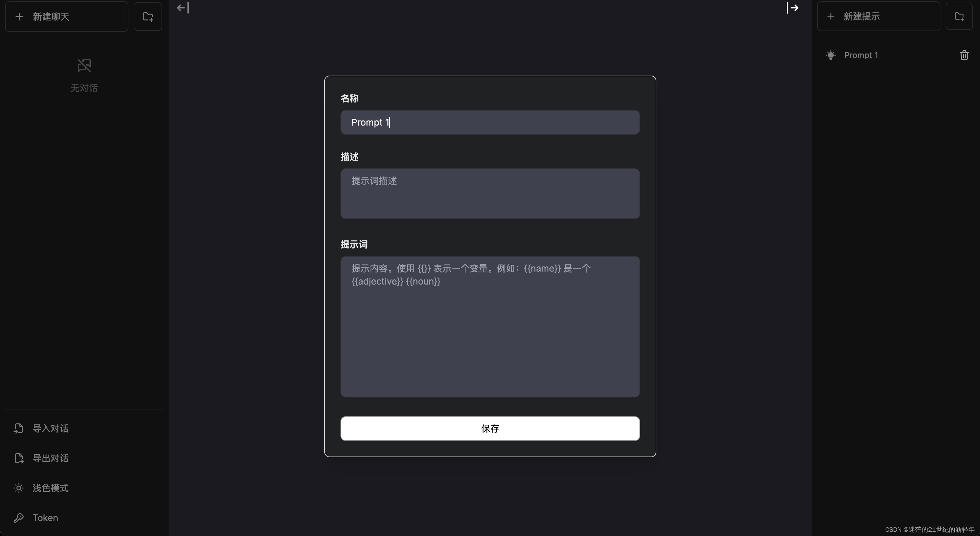Select Prompt 1 in the prompts list
The image size is (980, 536).
[861, 55]
